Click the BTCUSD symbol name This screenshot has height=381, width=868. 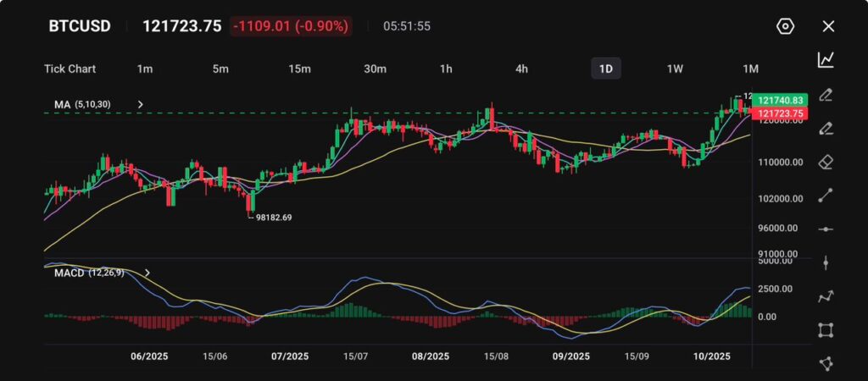click(x=79, y=26)
